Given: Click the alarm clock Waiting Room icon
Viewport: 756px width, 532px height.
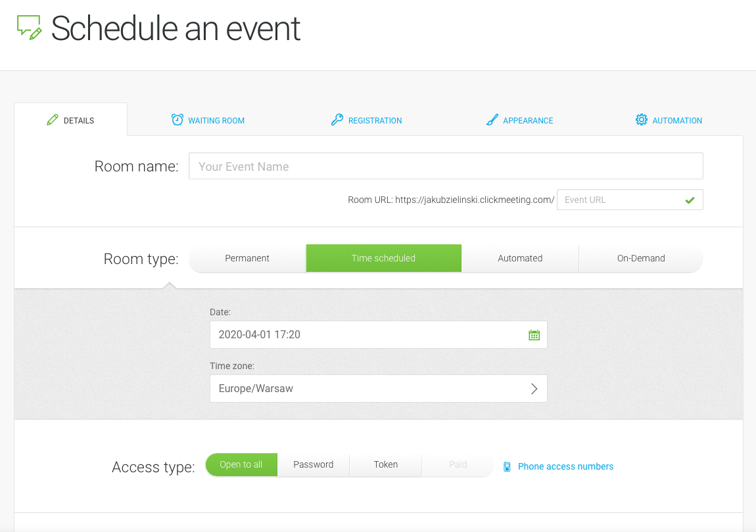Looking at the screenshot, I should pos(177,120).
